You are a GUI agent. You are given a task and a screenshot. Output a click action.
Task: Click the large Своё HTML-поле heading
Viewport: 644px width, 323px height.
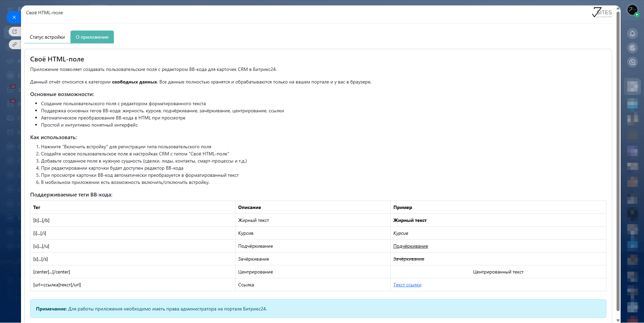pyautogui.click(x=57, y=59)
